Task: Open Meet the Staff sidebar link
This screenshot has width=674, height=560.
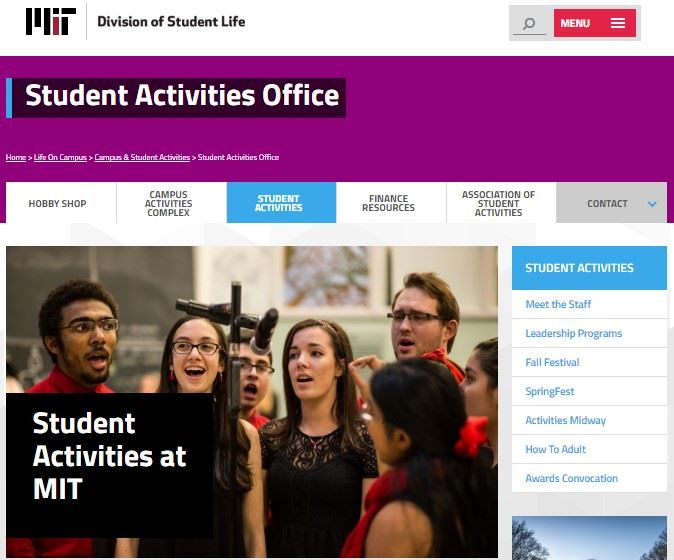Action: pos(558,304)
